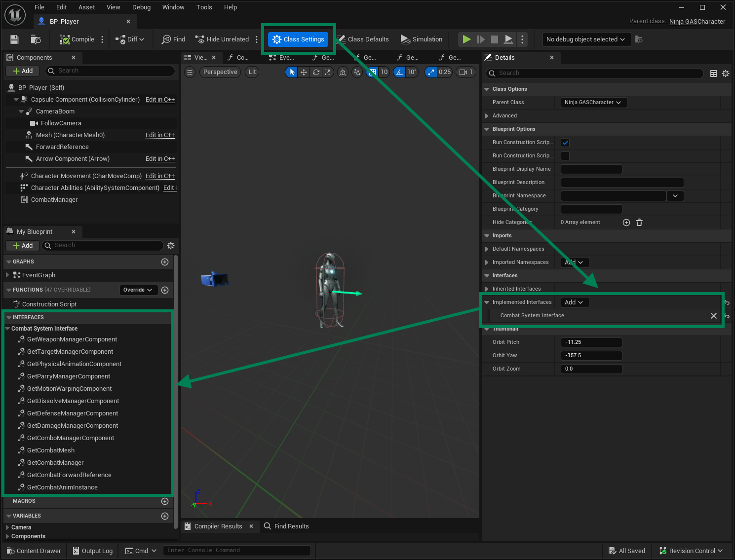Open My Blueprint settings gear
The image size is (735, 560).
click(x=171, y=246)
